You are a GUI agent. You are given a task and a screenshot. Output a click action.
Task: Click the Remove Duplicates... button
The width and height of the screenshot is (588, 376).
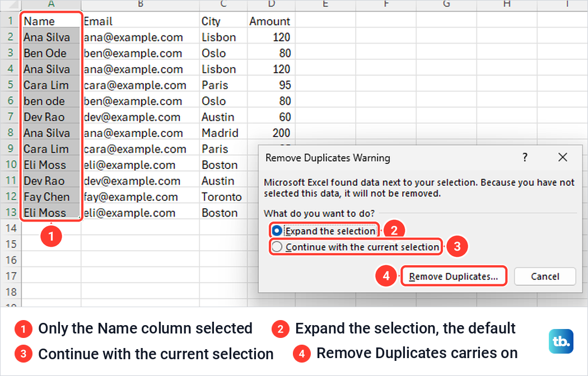coord(454,276)
